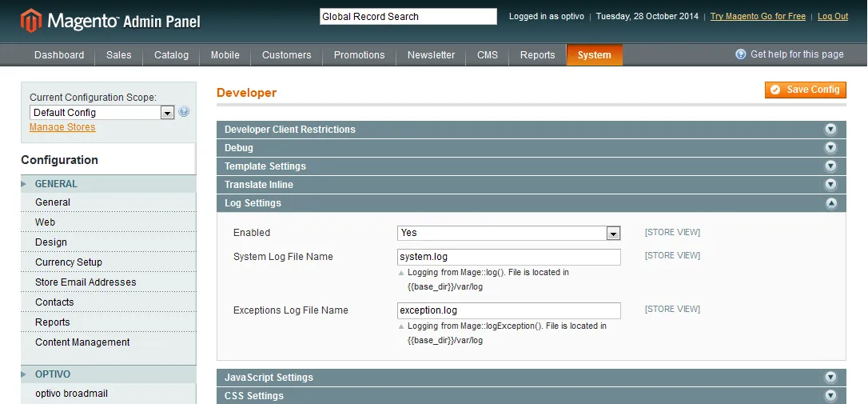Open the Reports menu in top navigation

pos(538,55)
